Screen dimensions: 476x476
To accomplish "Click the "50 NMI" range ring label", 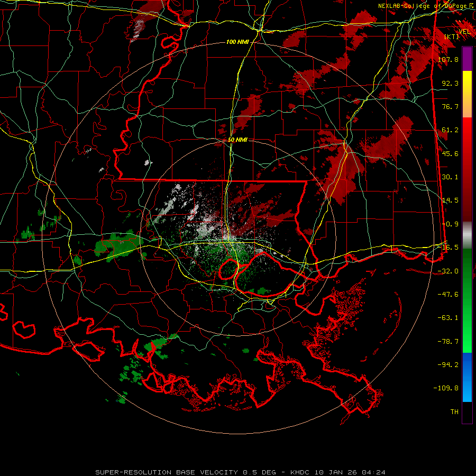I will click(x=237, y=140).
